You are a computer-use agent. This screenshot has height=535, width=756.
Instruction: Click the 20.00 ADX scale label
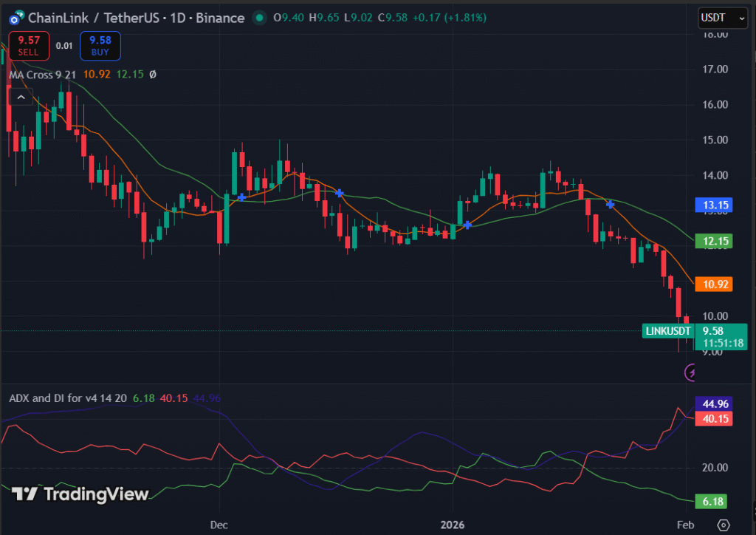[x=715, y=468]
